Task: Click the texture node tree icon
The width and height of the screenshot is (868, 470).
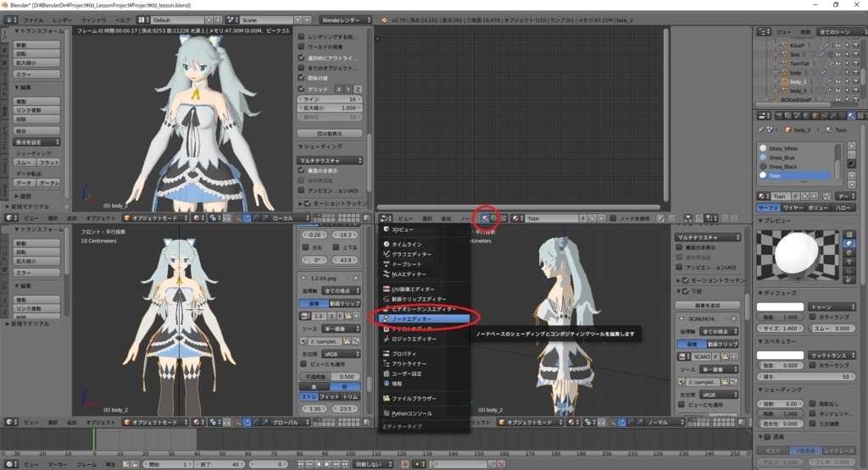Action: [x=503, y=218]
